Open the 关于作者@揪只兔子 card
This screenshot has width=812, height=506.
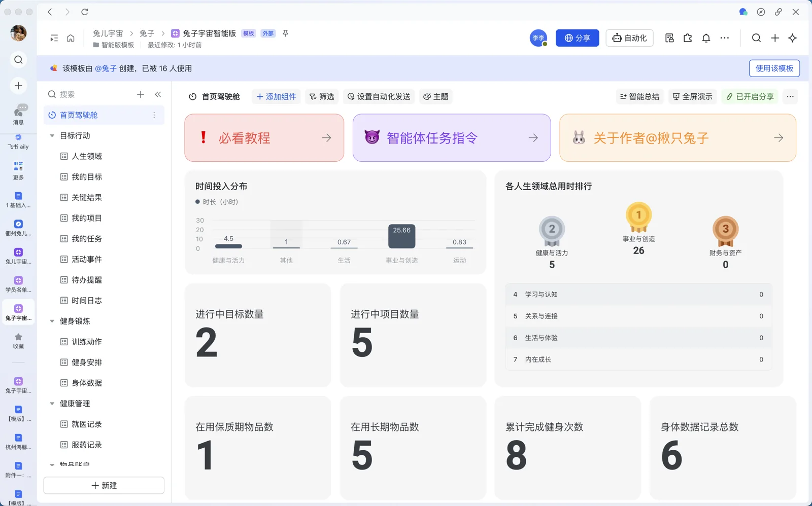[x=678, y=138]
